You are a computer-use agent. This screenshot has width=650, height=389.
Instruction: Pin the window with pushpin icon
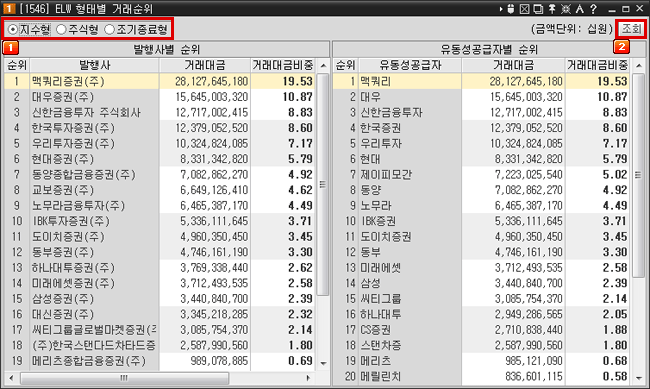pyautogui.click(x=552, y=9)
